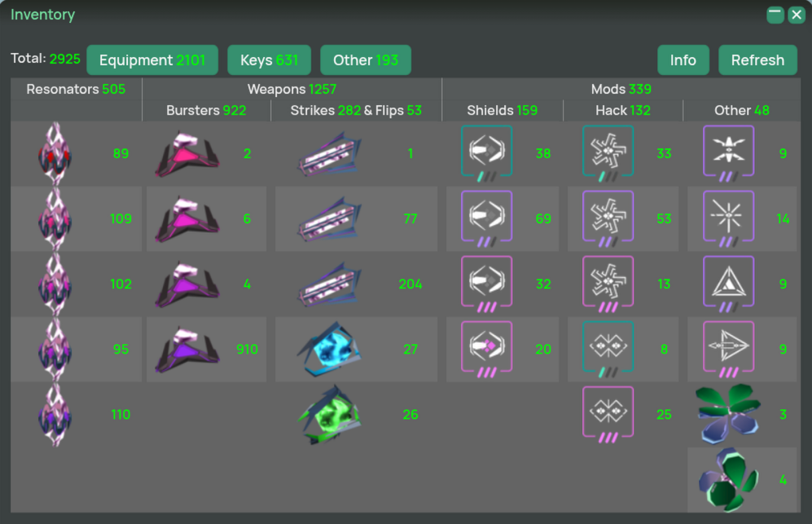The image size is (812, 524).
Task: Select the starburst mod icon with count 14
Action: coord(729,218)
